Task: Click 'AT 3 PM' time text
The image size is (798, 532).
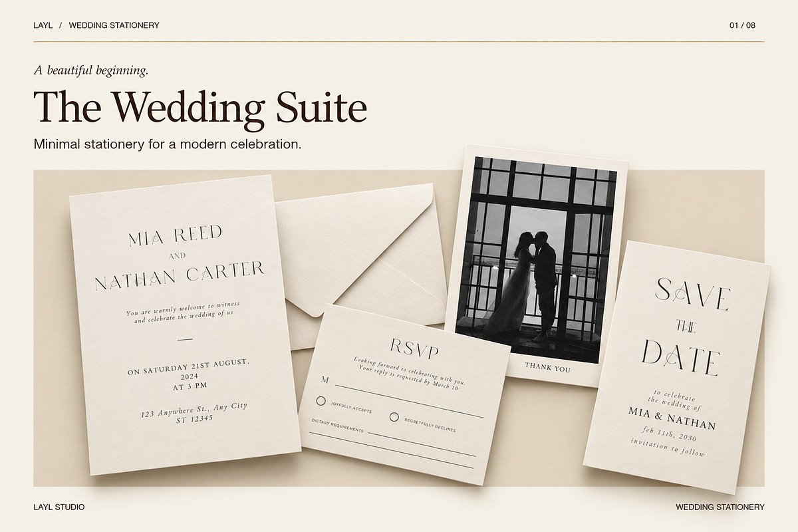Action: tap(190, 386)
